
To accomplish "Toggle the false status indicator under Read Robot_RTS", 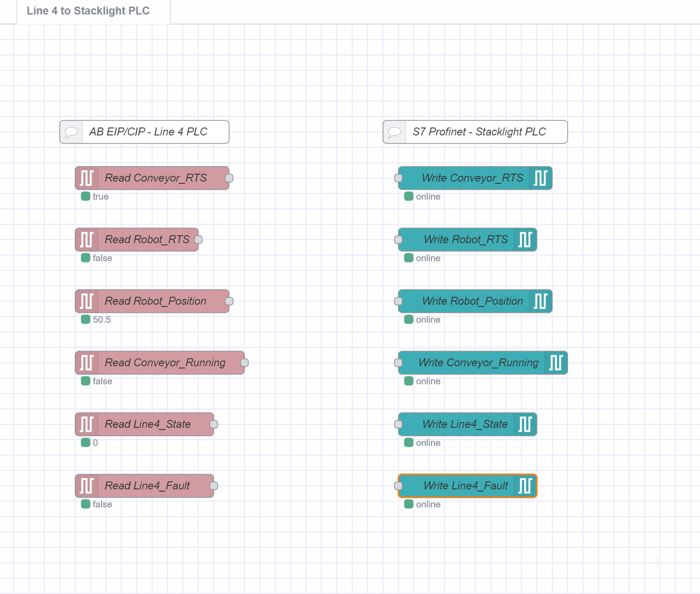I will click(86, 258).
